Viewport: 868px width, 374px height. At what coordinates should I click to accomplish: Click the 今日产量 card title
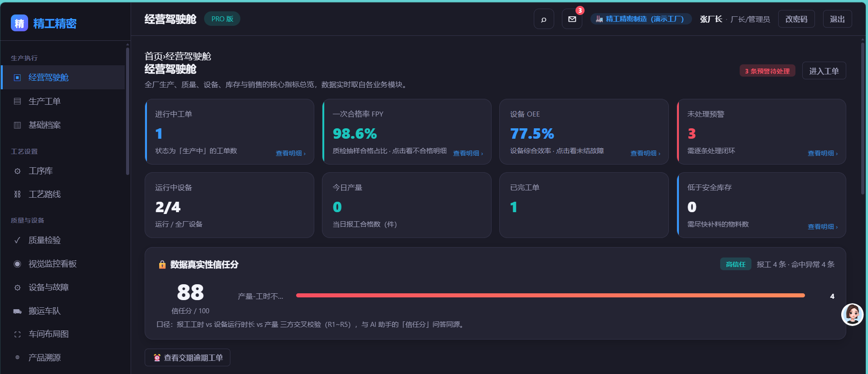(x=347, y=188)
